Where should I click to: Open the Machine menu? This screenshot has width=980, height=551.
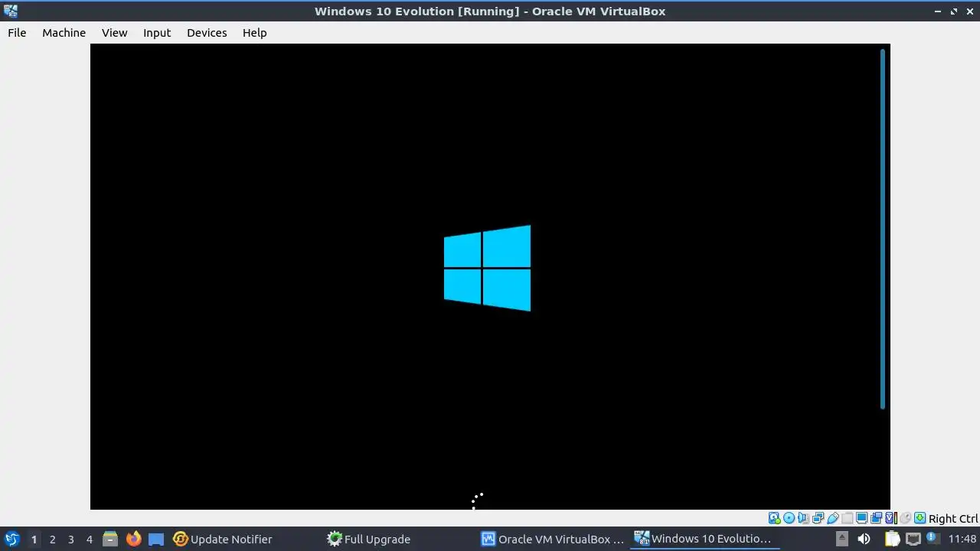64,33
